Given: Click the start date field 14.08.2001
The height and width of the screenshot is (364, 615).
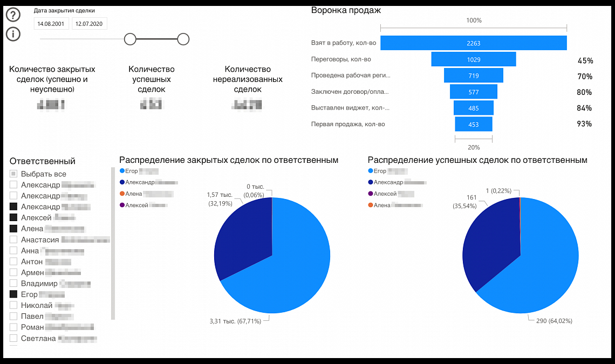Looking at the screenshot, I should point(51,24).
